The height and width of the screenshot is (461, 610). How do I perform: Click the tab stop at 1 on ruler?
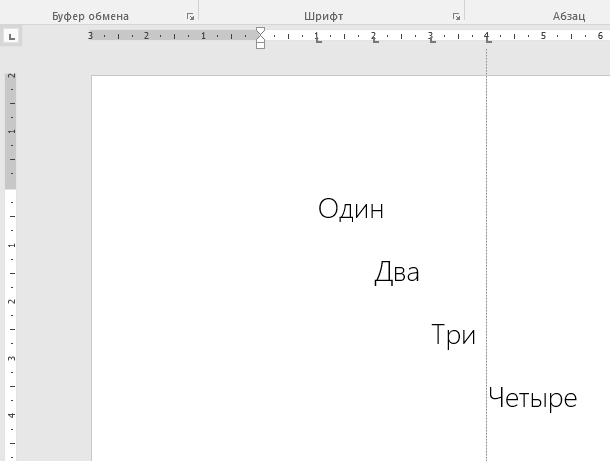coord(318,40)
